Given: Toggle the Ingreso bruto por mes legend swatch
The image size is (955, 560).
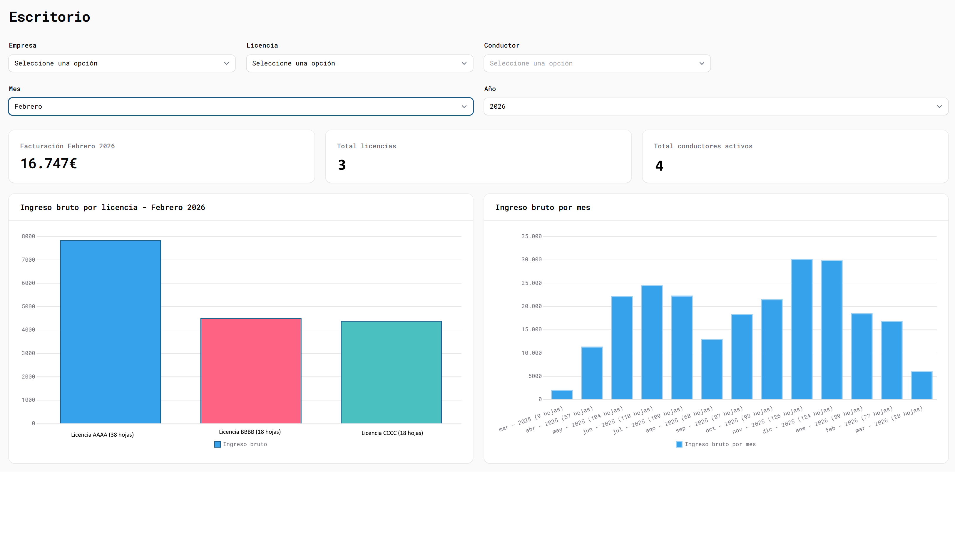Looking at the screenshot, I should pos(679,444).
